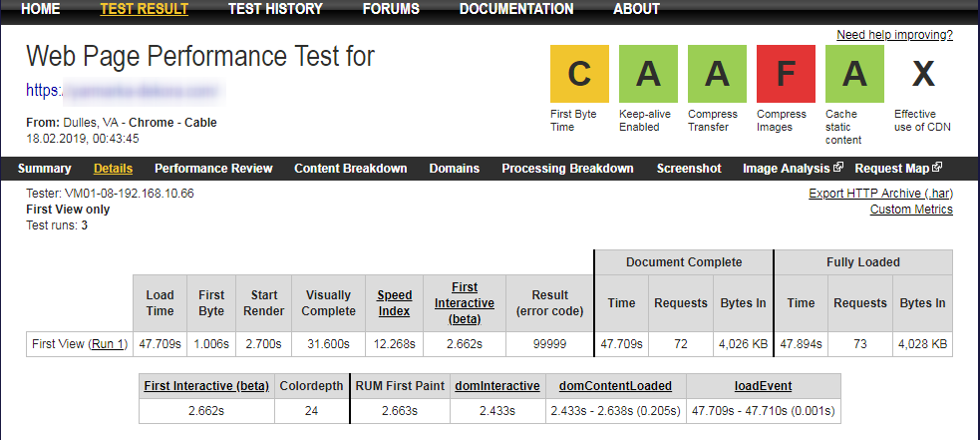Click the Cache static content grade box
The height and width of the screenshot is (440, 980).
pyautogui.click(x=855, y=75)
